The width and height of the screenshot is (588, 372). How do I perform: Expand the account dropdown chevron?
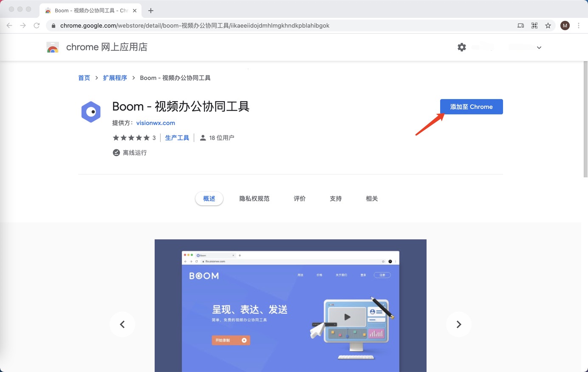[539, 48]
